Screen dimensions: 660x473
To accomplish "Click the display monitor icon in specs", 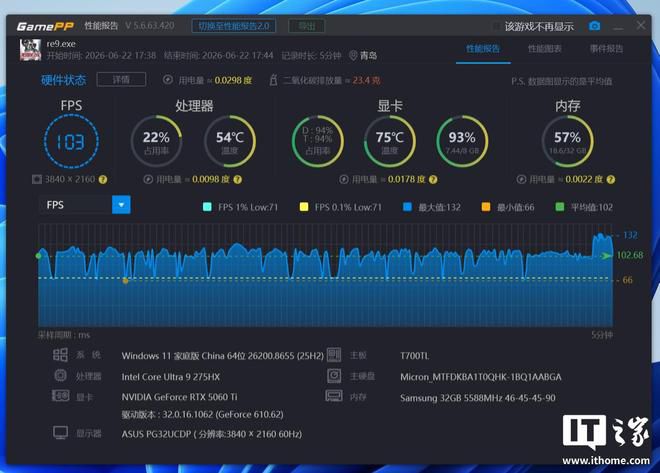I will tap(60, 433).
